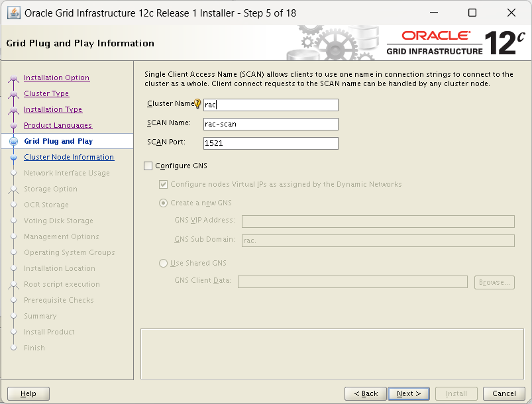The image size is (532, 404).
Task: Go to Cluster Node Information step
Action: pos(69,157)
